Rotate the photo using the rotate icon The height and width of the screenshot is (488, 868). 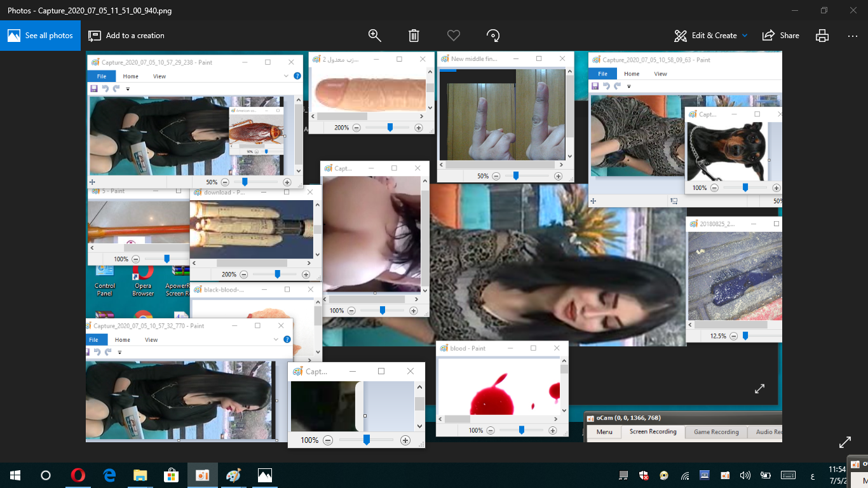[493, 36]
